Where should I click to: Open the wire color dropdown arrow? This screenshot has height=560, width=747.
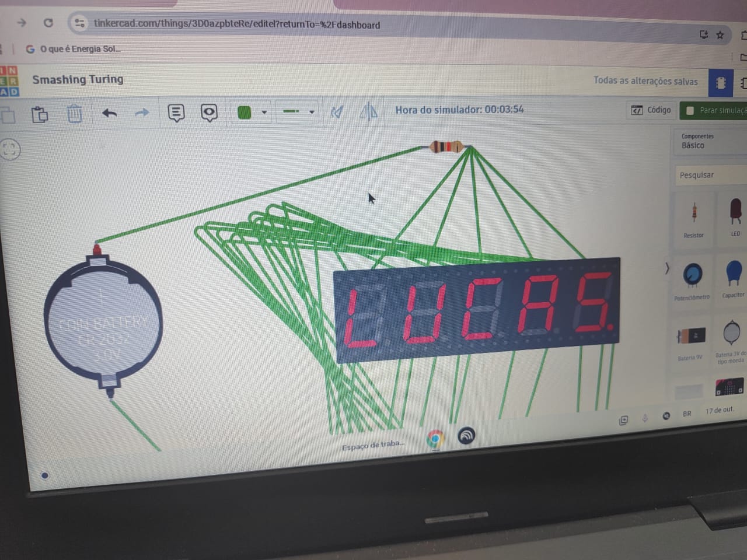point(264,112)
